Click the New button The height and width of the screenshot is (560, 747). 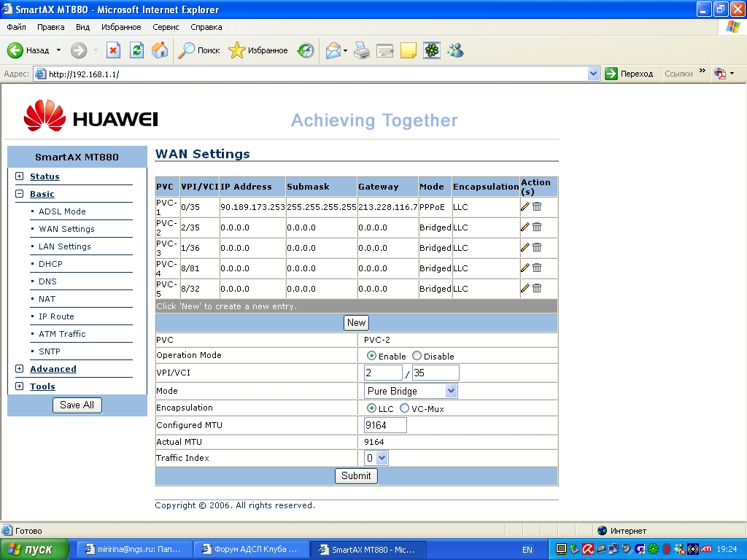click(356, 323)
